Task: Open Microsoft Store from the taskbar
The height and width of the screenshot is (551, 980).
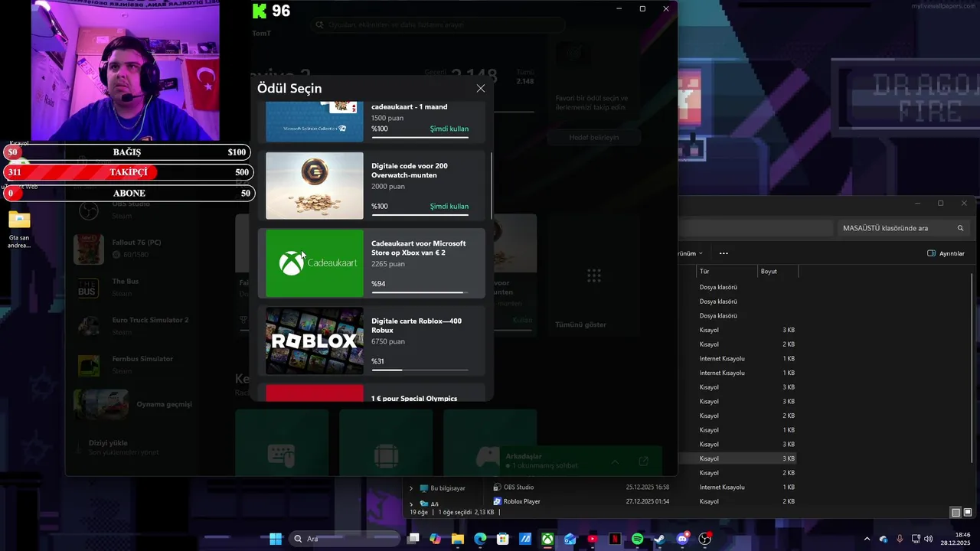Action: click(x=503, y=539)
